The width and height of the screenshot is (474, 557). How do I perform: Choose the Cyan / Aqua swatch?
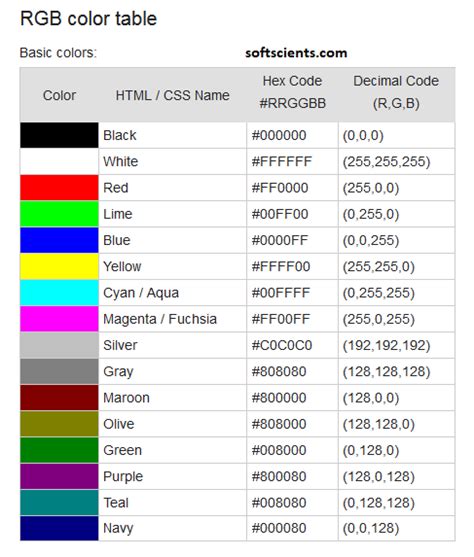coord(59,293)
